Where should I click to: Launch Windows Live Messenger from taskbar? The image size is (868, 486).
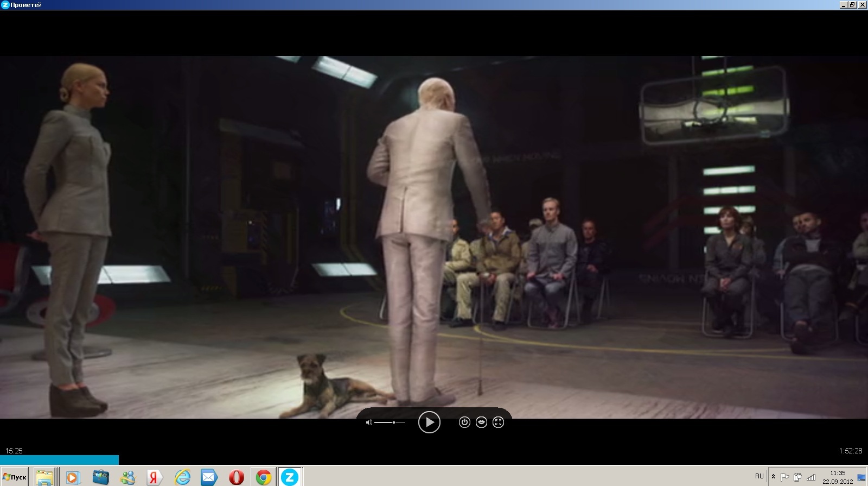tap(128, 477)
